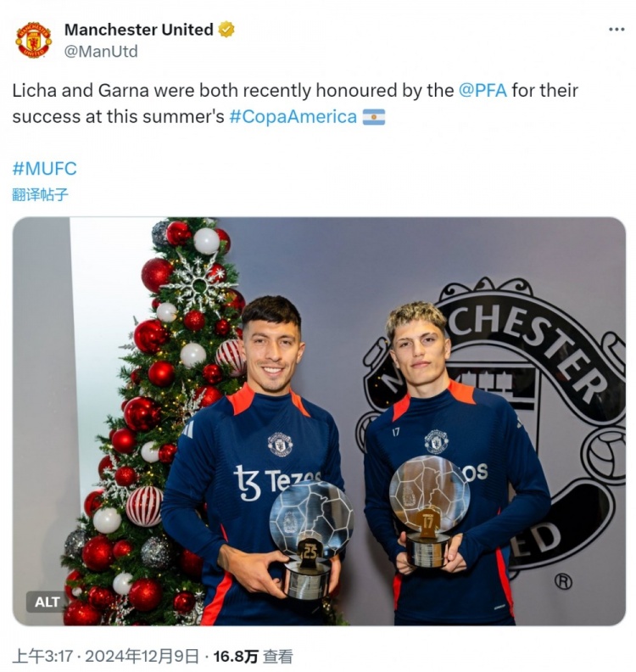Click the Argentina flag emoji
This screenshot has height=672, width=636.
[x=374, y=116]
